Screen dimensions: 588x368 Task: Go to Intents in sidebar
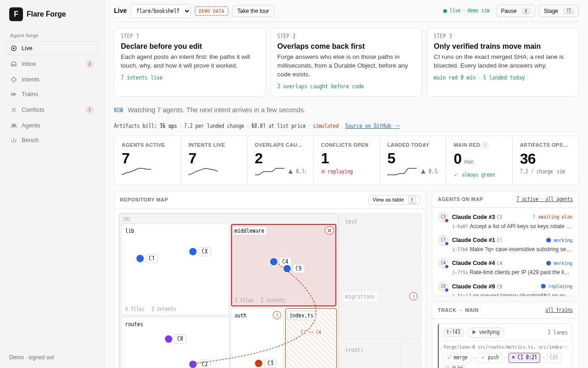[52, 79]
